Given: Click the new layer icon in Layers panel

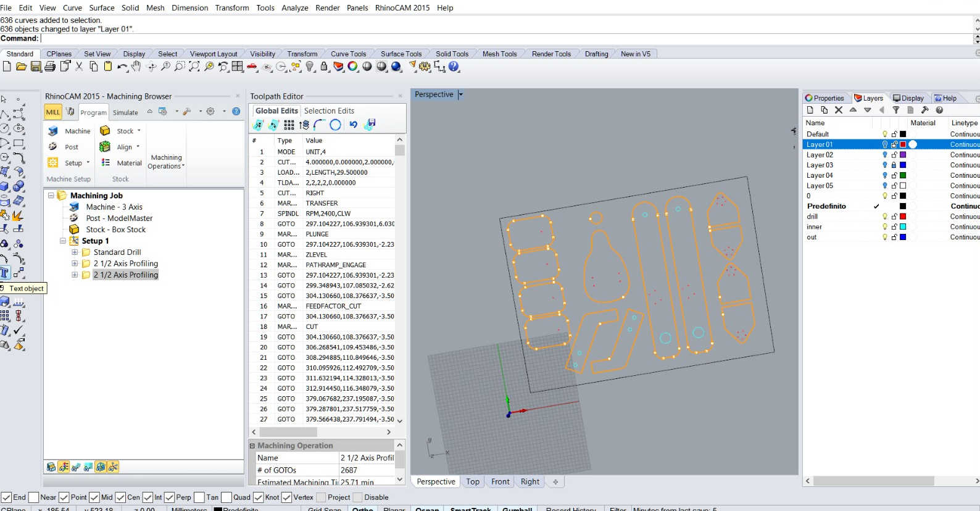Looking at the screenshot, I should pyautogui.click(x=810, y=110).
